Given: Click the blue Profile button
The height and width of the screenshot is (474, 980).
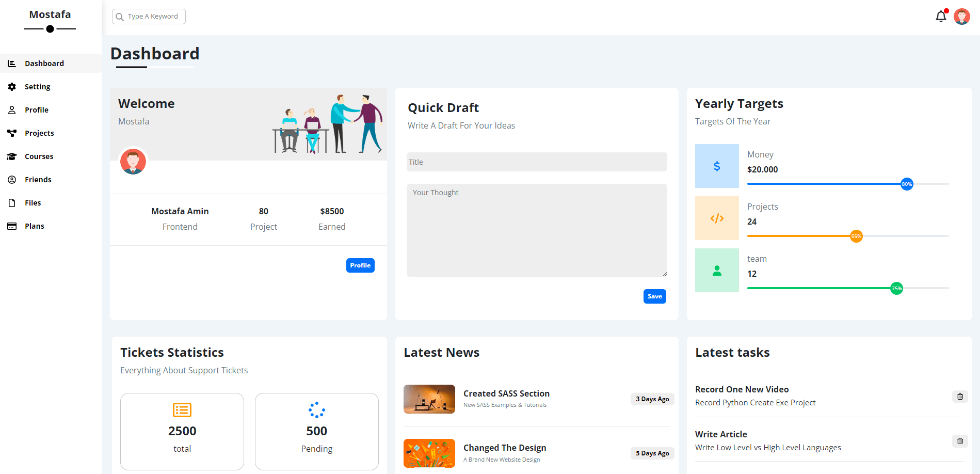Looking at the screenshot, I should coord(360,265).
